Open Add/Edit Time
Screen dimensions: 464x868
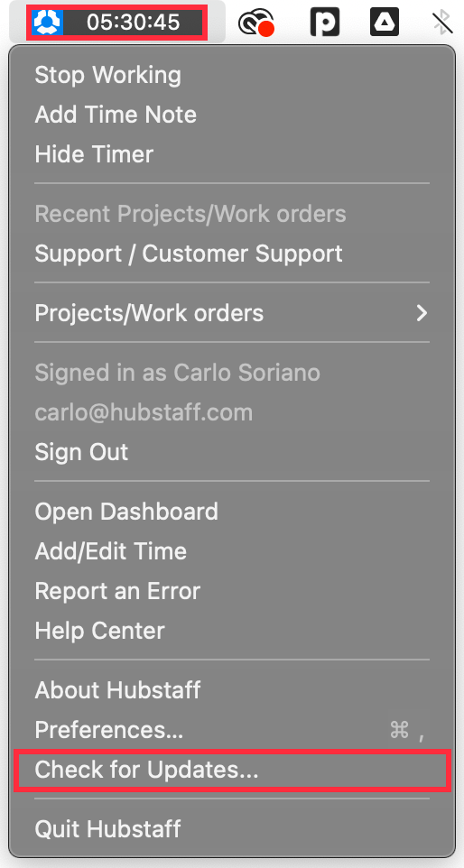232,551
